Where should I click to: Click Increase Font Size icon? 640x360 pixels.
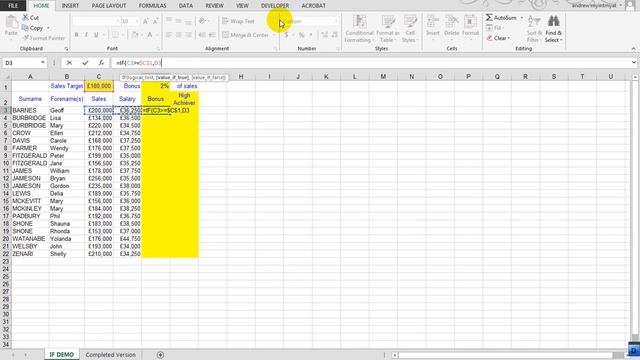[x=146, y=21]
